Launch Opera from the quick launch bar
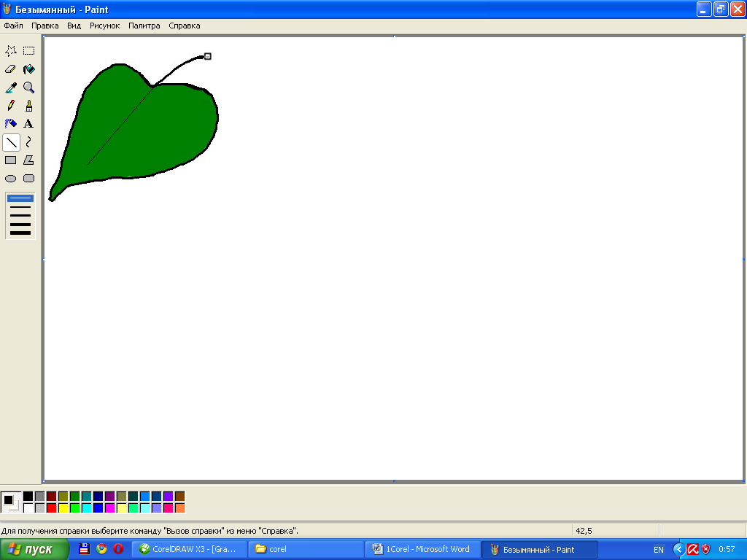The height and width of the screenshot is (560, 747). (118, 549)
